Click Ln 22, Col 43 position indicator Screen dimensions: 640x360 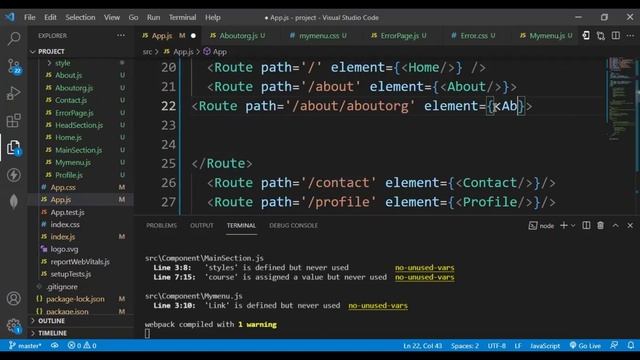(x=422, y=345)
